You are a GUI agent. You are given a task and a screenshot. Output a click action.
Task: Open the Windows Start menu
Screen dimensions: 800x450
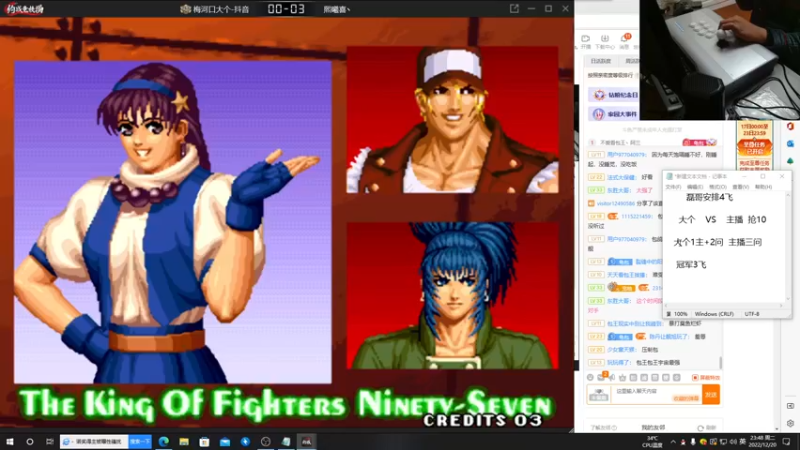click(x=10, y=442)
